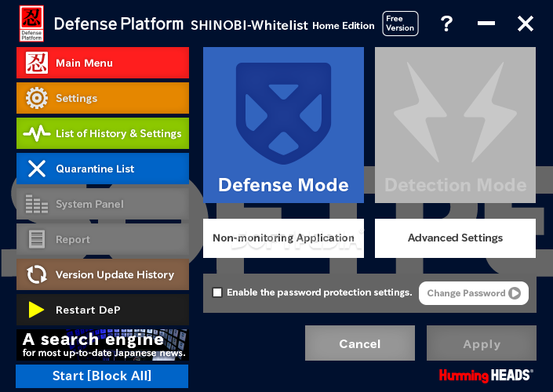Cancel the settings changes
The image size is (553, 392).
pyautogui.click(x=360, y=343)
